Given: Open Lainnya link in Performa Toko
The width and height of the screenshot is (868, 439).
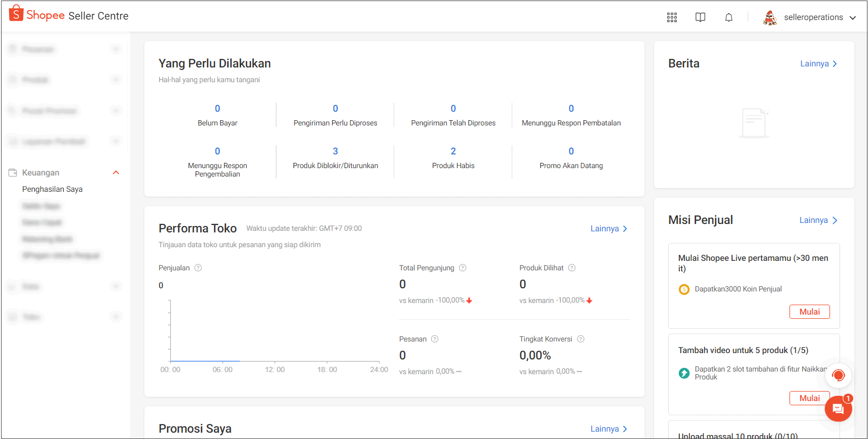Looking at the screenshot, I should click(609, 229).
